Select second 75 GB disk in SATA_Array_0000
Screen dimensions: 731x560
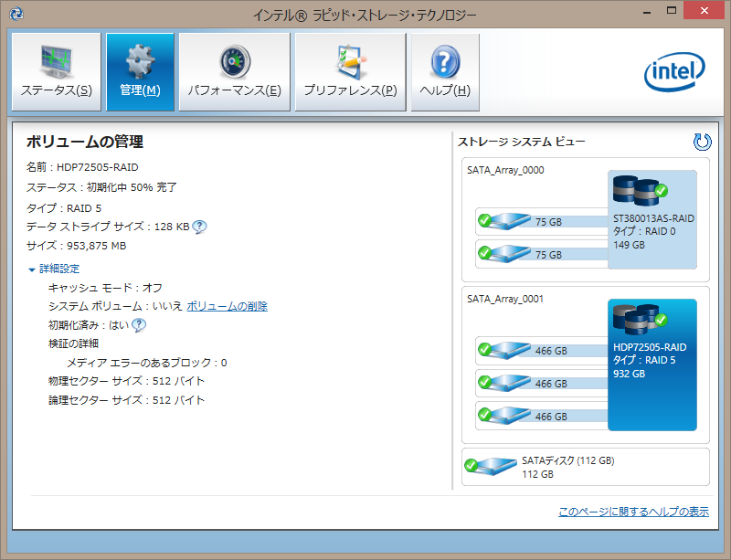tap(503, 254)
